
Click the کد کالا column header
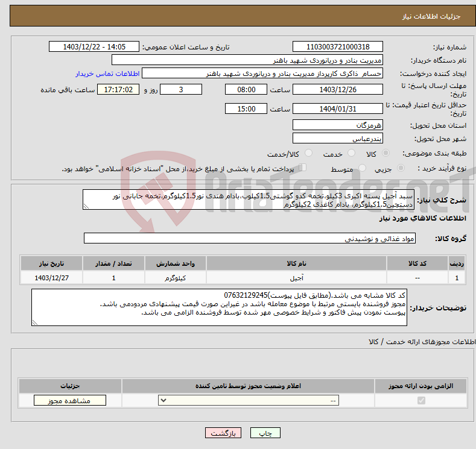click(x=417, y=263)
